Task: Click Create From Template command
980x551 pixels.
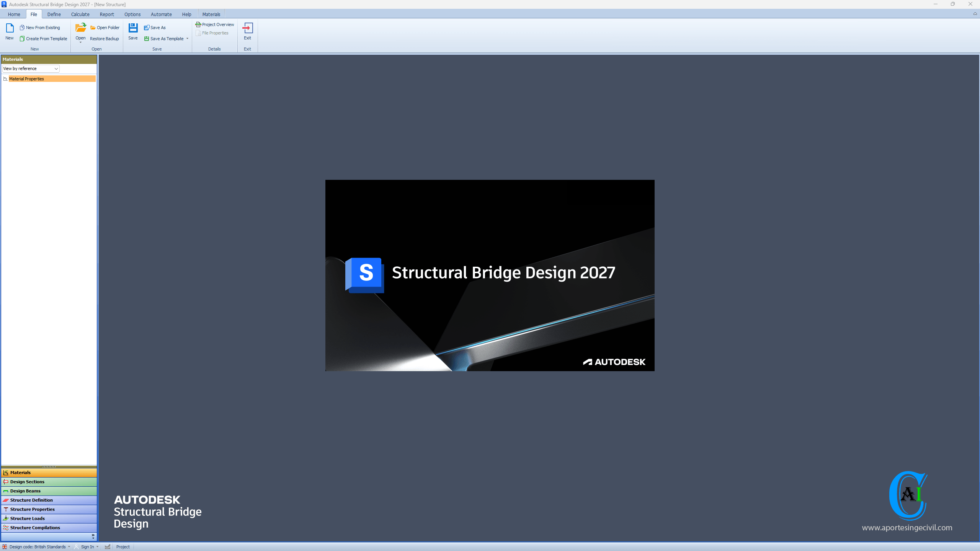Action: click(x=43, y=39)
